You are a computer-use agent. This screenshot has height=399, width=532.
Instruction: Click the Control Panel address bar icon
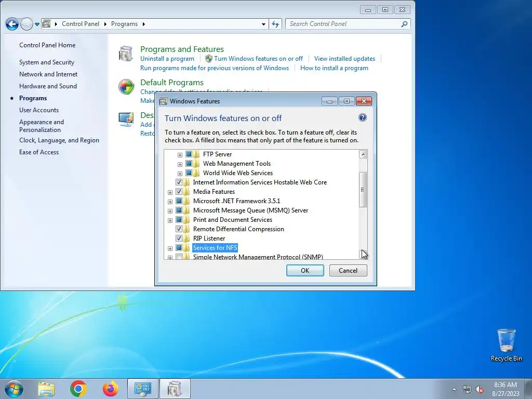tap(47, 24)
